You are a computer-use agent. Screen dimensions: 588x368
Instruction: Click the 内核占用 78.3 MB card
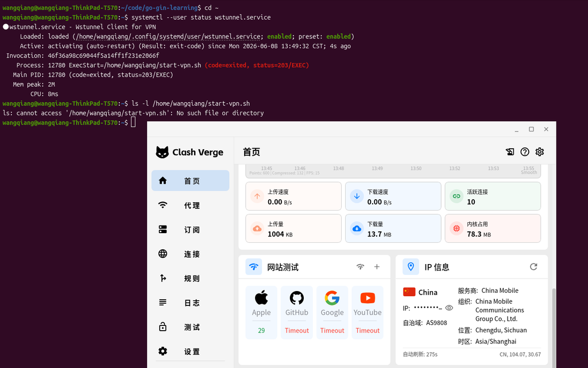493,228
